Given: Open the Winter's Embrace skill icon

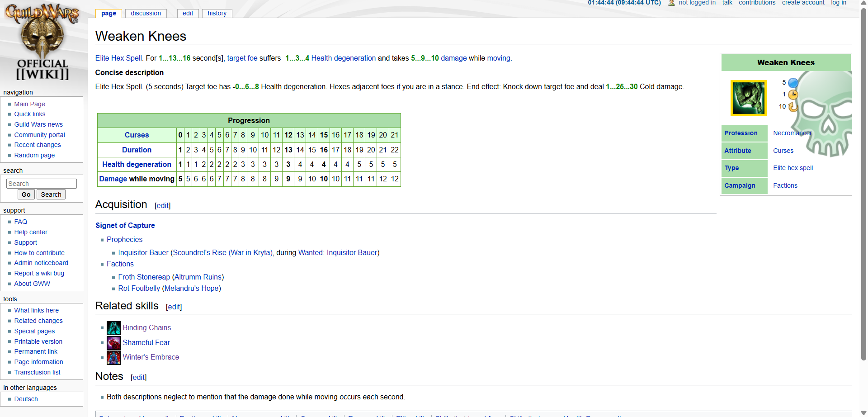Looking at the screenshot, I should coord(113,358).
